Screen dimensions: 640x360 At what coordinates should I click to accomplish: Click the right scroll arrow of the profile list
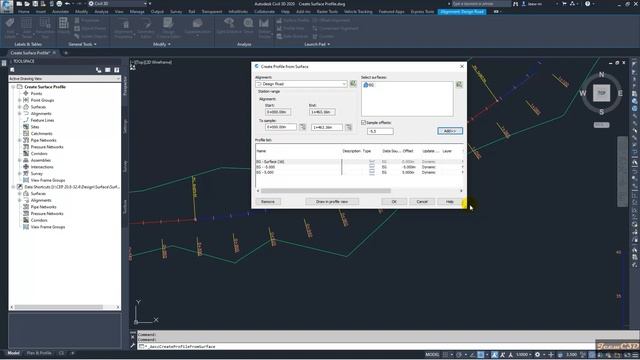point(461,191)
